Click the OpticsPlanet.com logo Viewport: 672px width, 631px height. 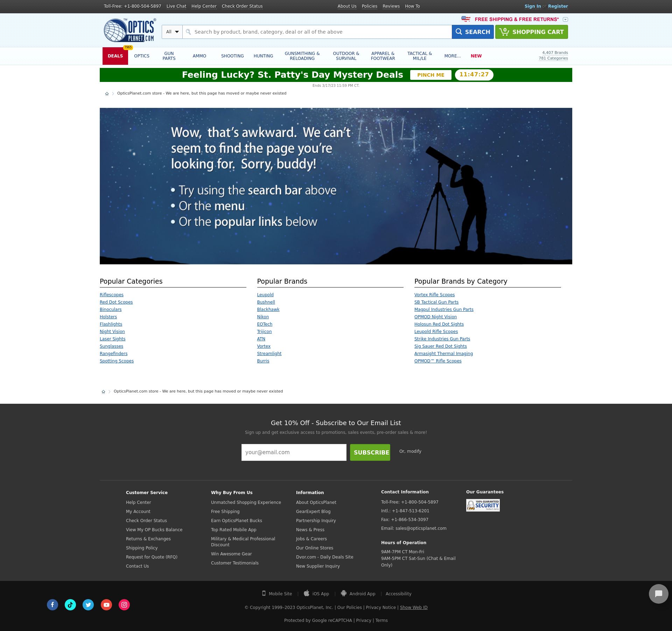tap(130, 30)
